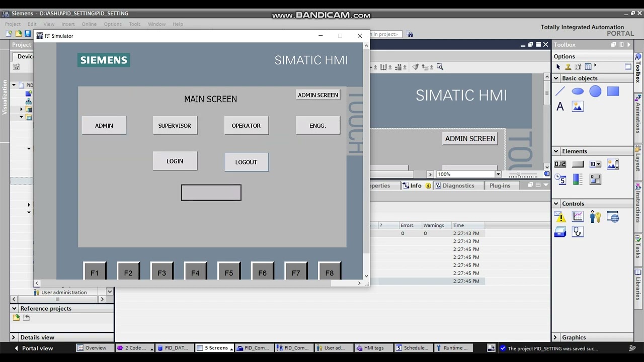Collapse the Basic objects section
This screenshot has width=644, height=362.
click(556, 78)
